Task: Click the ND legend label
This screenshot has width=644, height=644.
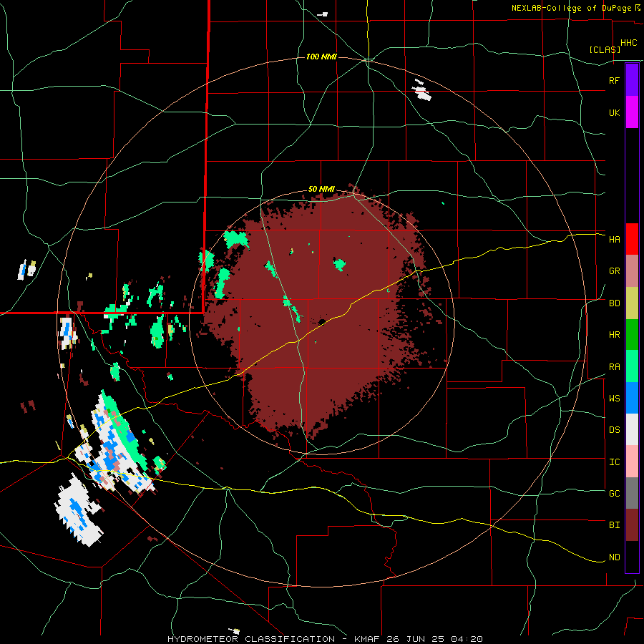Action: (614, 557)
